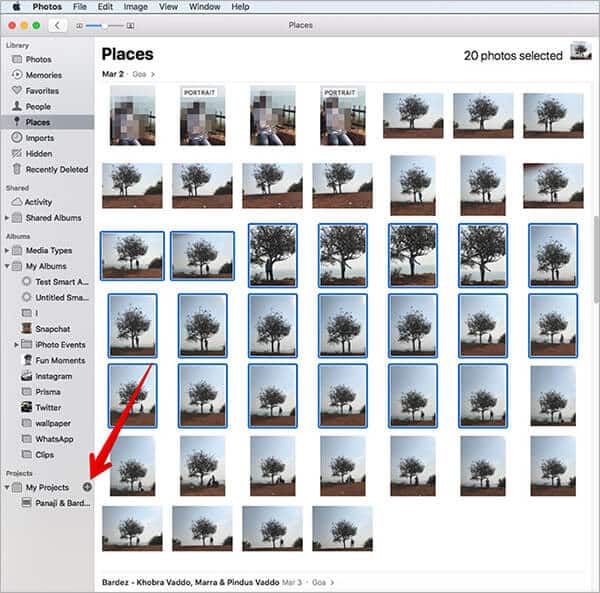Open the View menu

coord(168,7)
